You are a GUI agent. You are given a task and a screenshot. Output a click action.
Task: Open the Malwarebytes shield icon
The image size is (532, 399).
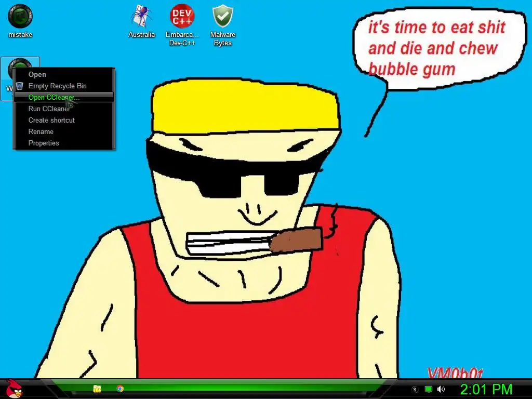pos(222,25)
